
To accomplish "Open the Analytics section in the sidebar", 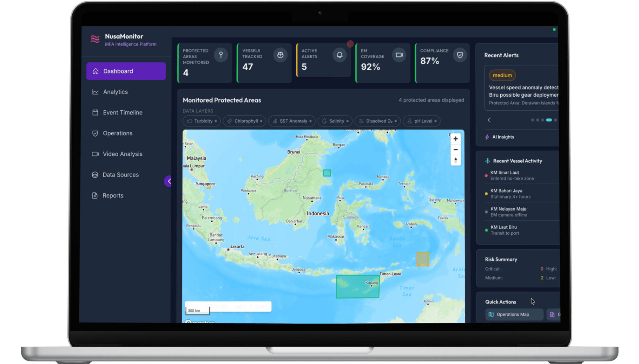I will [115, 92].
